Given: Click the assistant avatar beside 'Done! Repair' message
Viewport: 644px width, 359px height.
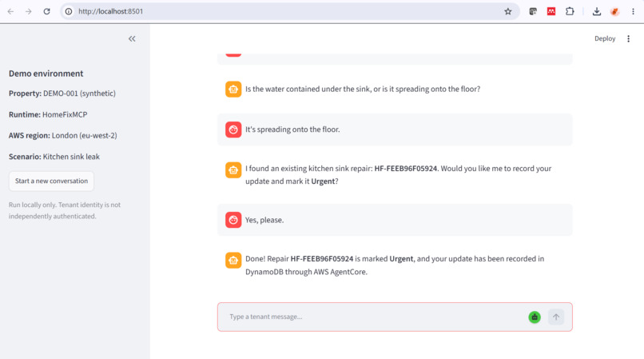Looking at the screenshot, I should tap(233, 261).
